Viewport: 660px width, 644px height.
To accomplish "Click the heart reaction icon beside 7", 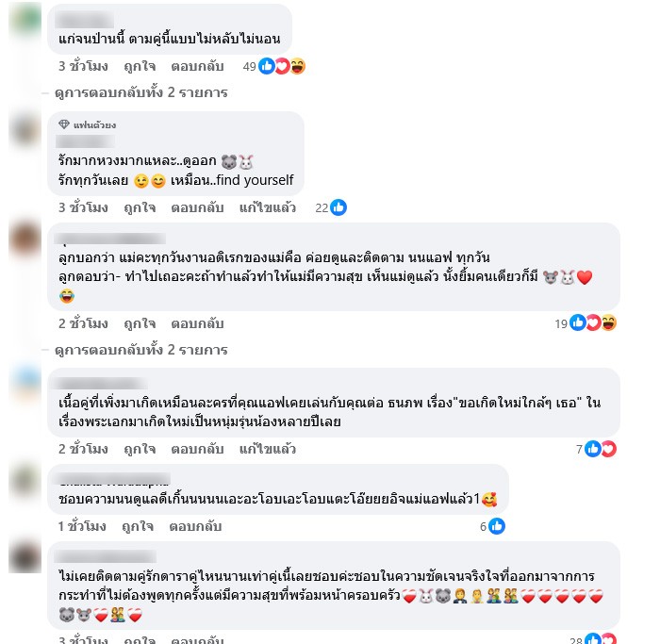I will pyautogui.click(x=608, y=449).
